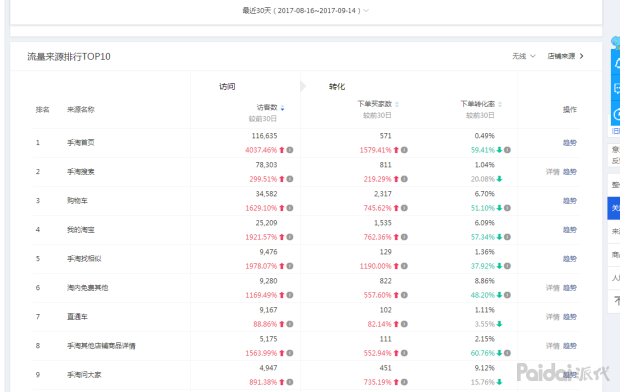The image size is (620, 392).
Task: Select the 访问 step header
Action: [227, 86]
